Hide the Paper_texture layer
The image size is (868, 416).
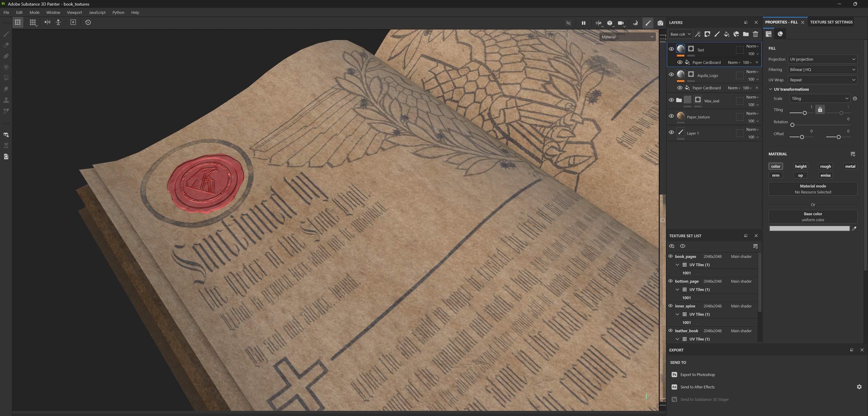coord(671,116)
